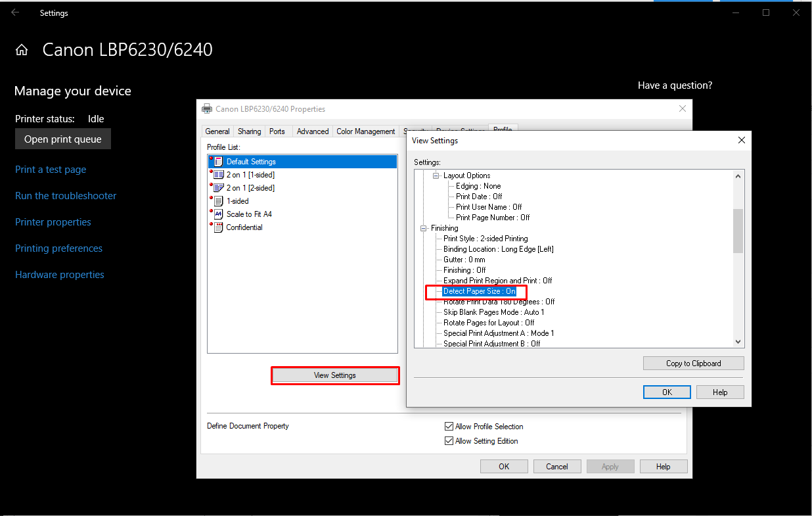Image resolution: width=812 pixels, height=516 pixels.
Task: Select 'Rotate Pages for Layout : Off'
Action: (489, 323)
